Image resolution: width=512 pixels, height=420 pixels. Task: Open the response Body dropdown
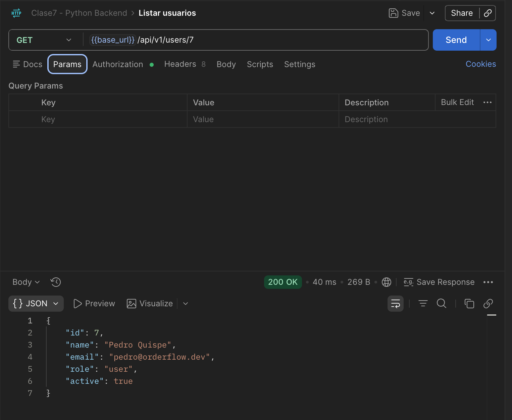[26, 282]
